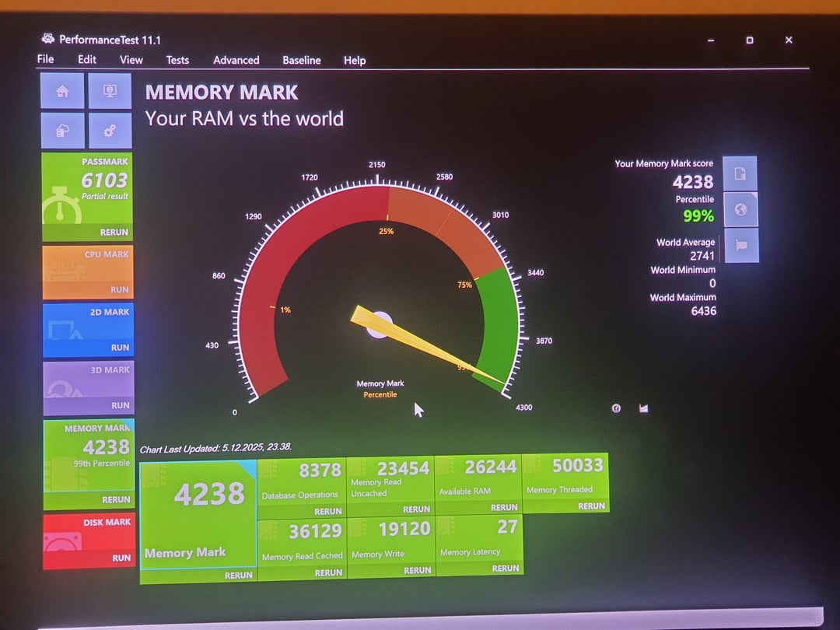Open the System Information monitor icon
840x630 pixels.
pyautogui.click(x=110, y=92)
